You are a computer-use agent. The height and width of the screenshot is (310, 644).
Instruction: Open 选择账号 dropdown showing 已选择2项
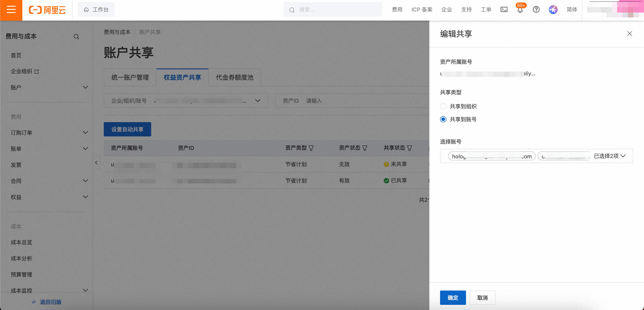point(536,156)
